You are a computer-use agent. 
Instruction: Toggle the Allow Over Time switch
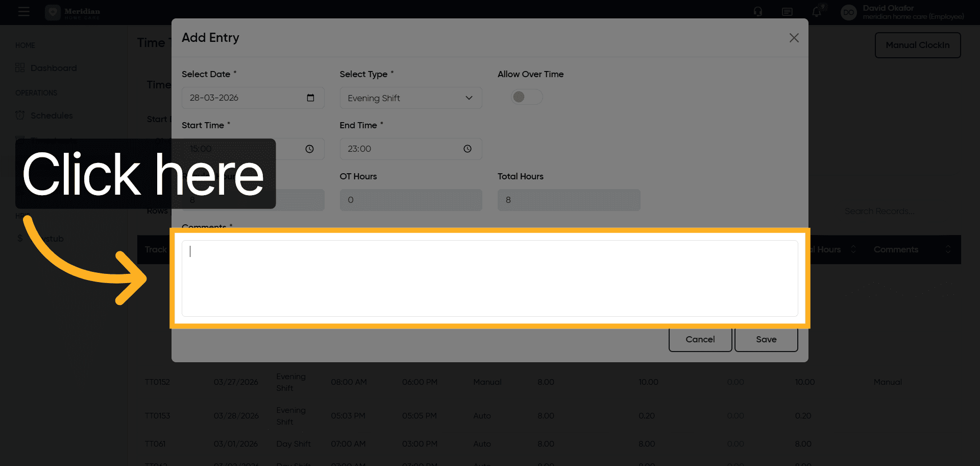point(526,97)
